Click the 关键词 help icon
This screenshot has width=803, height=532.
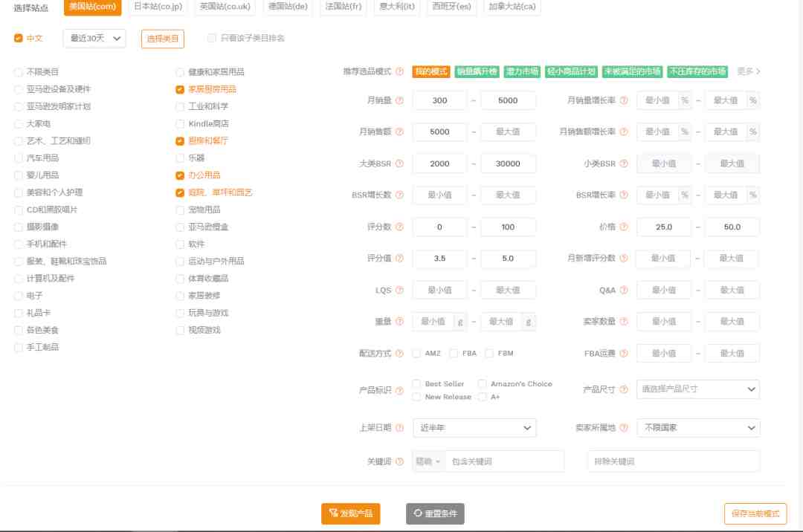coord(399,461)
